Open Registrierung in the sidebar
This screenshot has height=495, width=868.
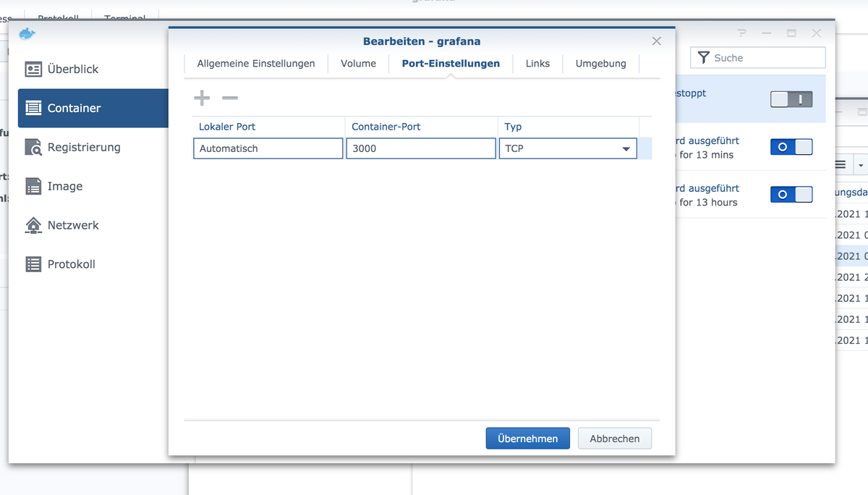pyautogui.click(x=93, y=148)
